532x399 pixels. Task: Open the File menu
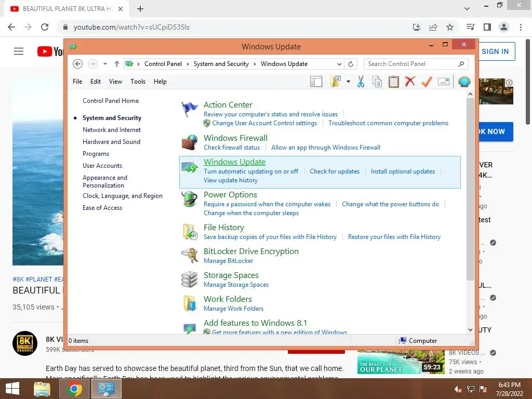[77, 82]
